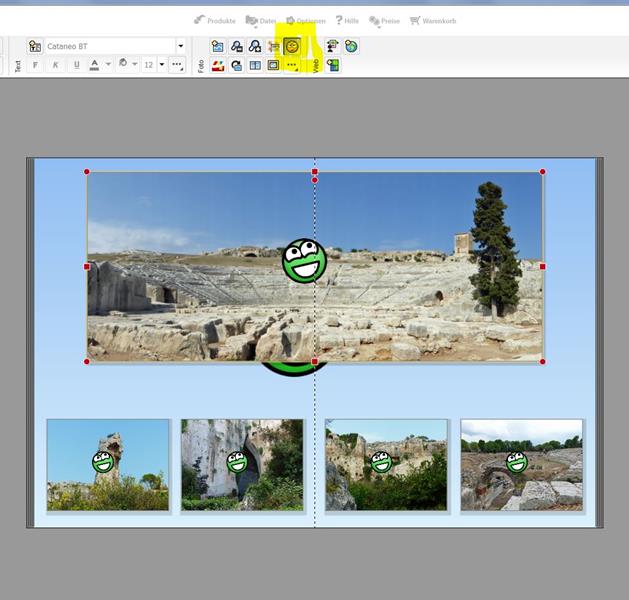Click the large green smiley on panorama
The height and width of the screenshot is (600, 629).
point(305,261)
